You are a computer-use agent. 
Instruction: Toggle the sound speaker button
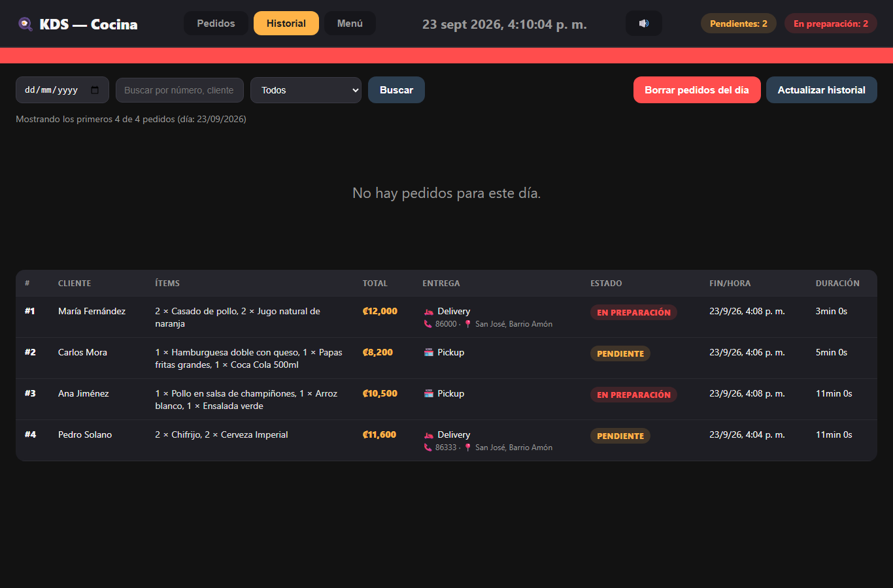tap(644, 24)
